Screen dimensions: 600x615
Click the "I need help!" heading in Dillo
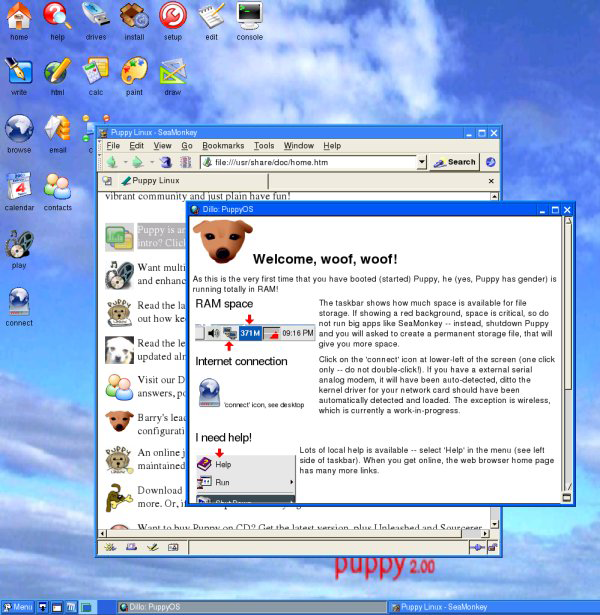pos(224,437)
